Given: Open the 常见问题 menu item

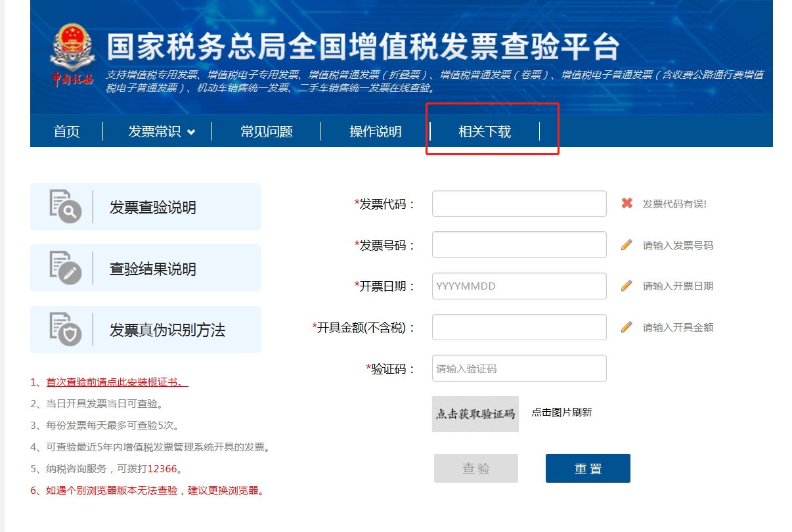Looking at the screenshot, I should 266,131.
